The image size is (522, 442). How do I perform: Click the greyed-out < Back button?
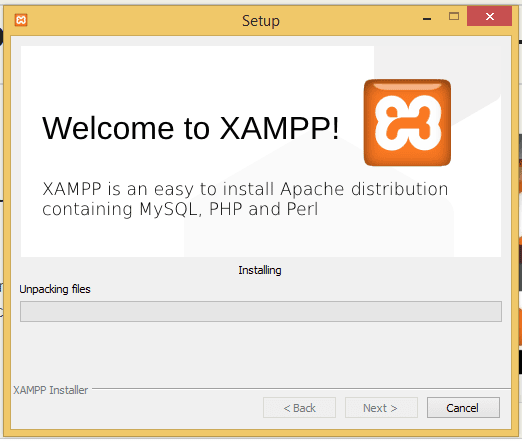coord(299,407)
